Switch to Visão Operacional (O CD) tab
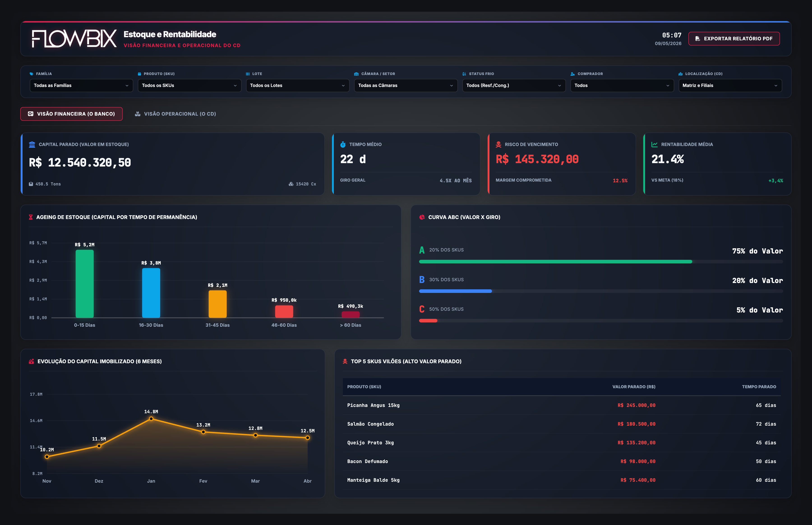Viewport: 812px width, 525px height. (175, 114)
